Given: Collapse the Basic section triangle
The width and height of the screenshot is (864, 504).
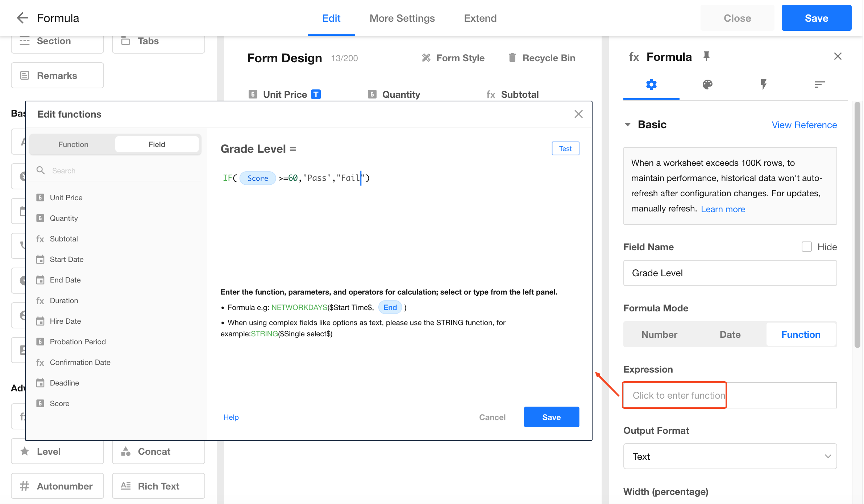Looking at the screenshot, I should [x=628, y=125].
